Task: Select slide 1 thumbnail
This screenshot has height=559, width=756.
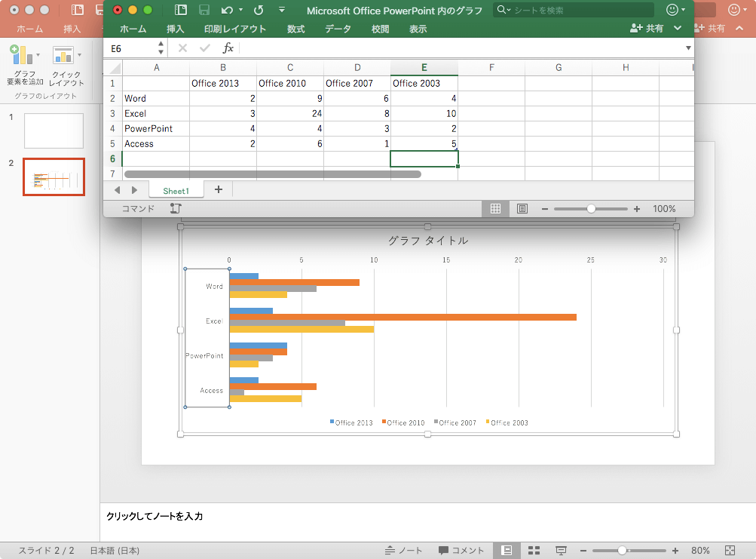Action: coord(54,131)
